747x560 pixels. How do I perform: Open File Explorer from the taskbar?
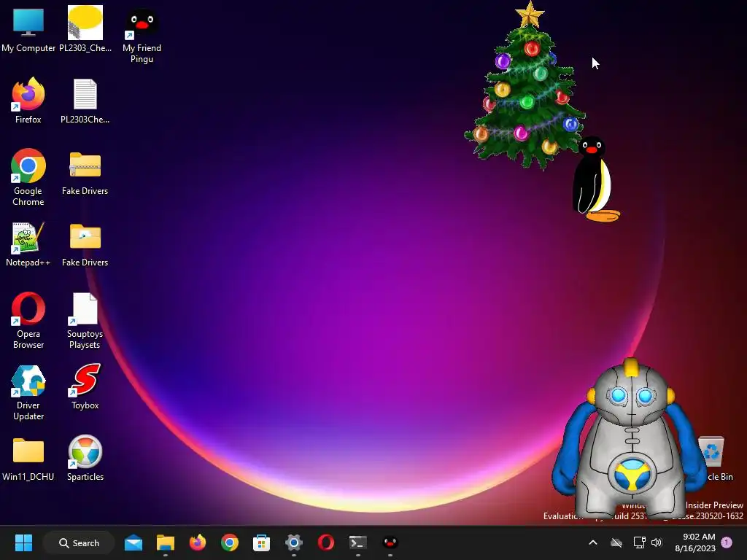(x=166, y=542)
